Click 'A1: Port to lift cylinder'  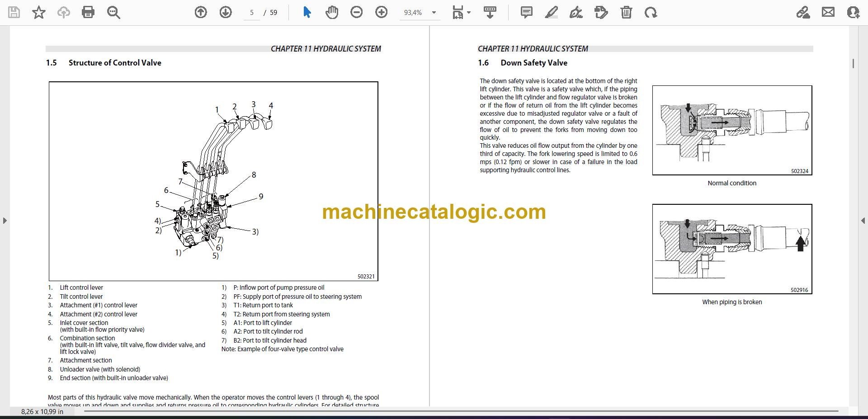pyautogui.click(x=263, y=323)
